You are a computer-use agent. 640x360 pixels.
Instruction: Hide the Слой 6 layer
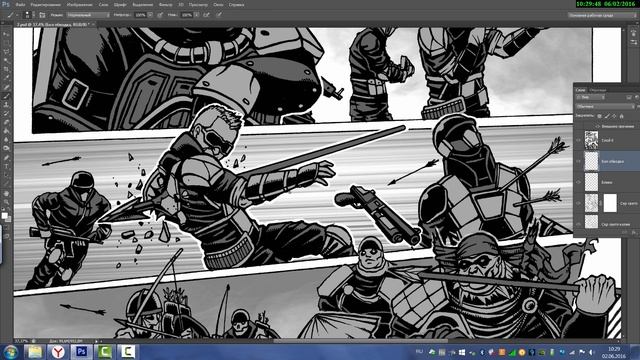[578, 140]
